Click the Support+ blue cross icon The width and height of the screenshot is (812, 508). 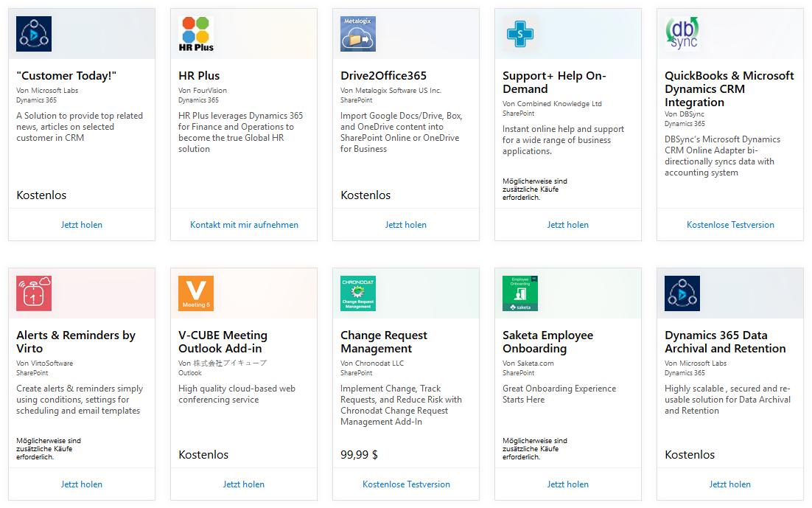pos(520,34)
